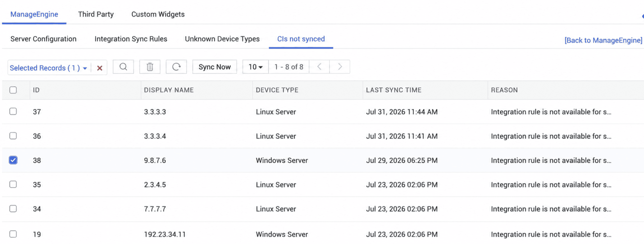
Task: Select CIs not synced sub-tab
Action: pos(301,39)
